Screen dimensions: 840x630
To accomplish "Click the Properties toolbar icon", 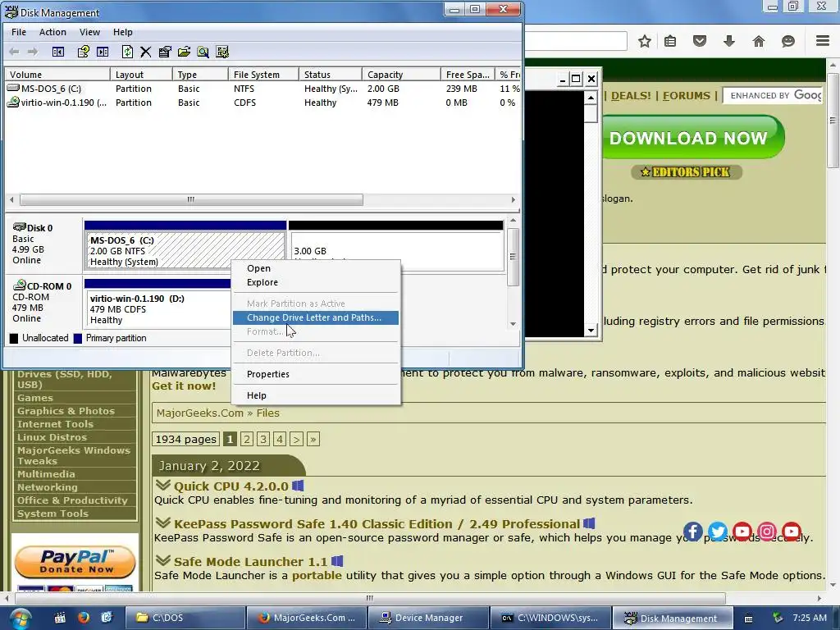I will tap(165, 52).
